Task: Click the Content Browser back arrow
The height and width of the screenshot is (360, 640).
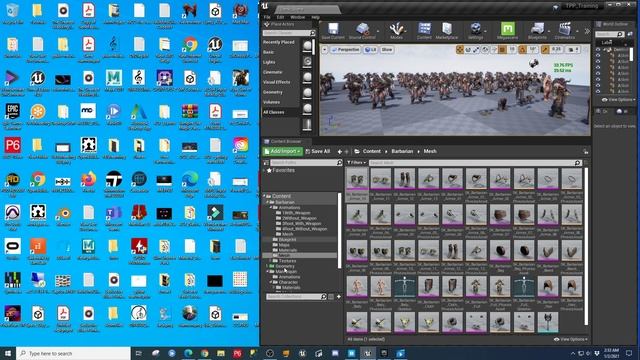Action: coord(340,151)
